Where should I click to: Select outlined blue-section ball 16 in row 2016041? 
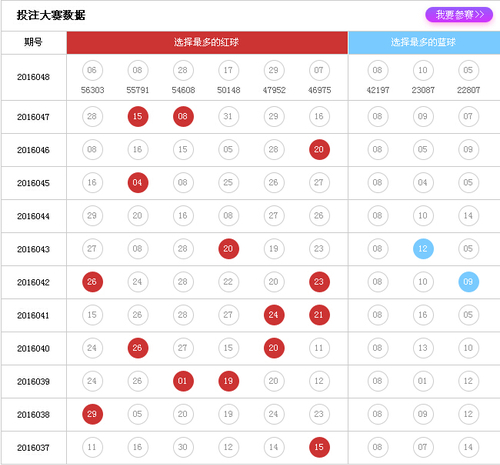[x=423, y=315]
